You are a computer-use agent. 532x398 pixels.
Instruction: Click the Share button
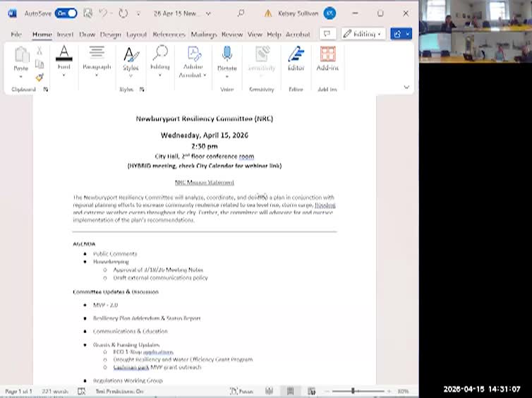(401, 34)
